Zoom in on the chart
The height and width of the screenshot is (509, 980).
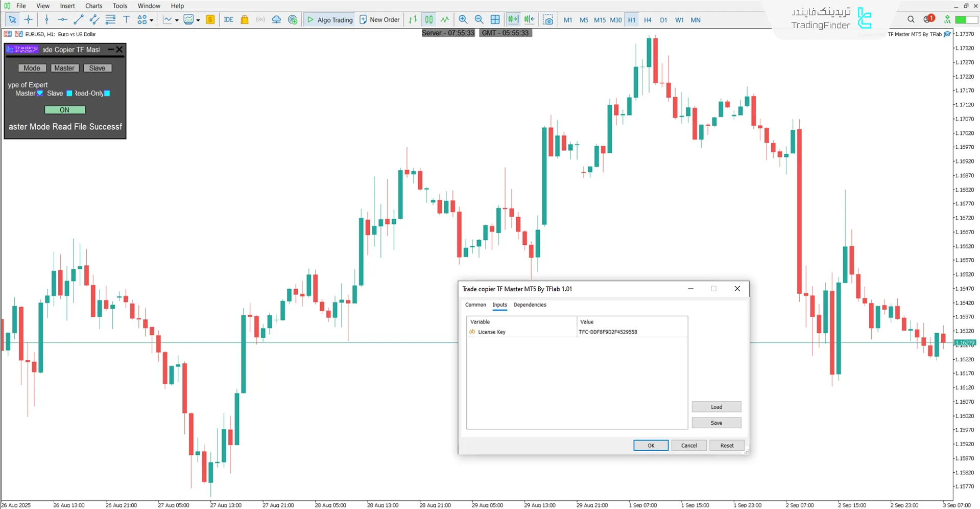pos(463,19)
